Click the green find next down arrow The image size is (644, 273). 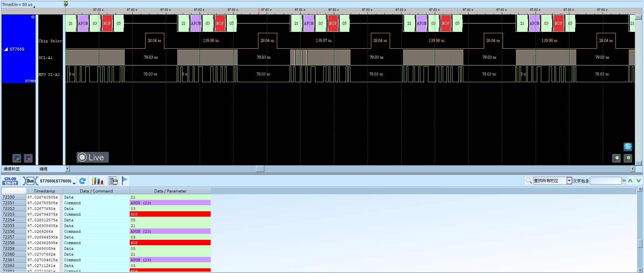[638, 181]
